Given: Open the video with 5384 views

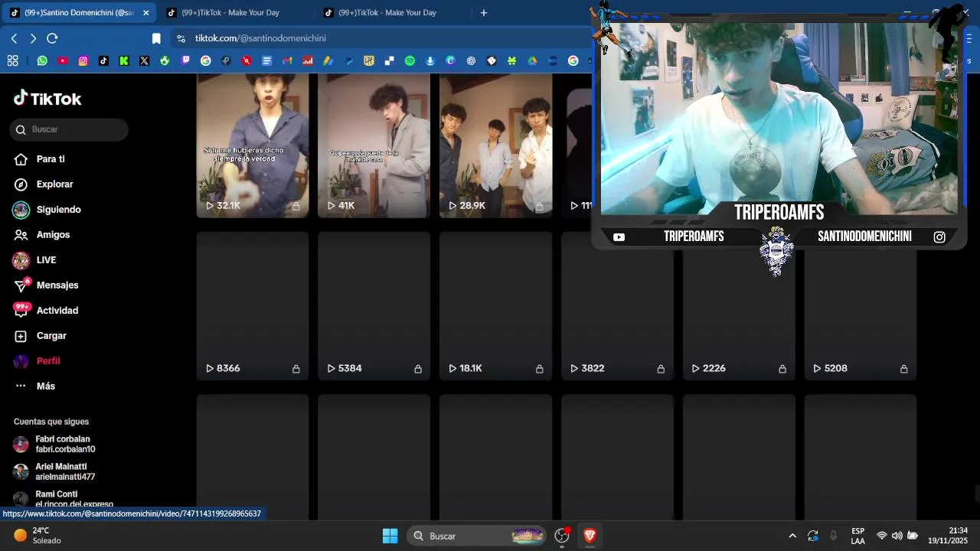Looking at the screenshot, I should click(x=374, y=306).
